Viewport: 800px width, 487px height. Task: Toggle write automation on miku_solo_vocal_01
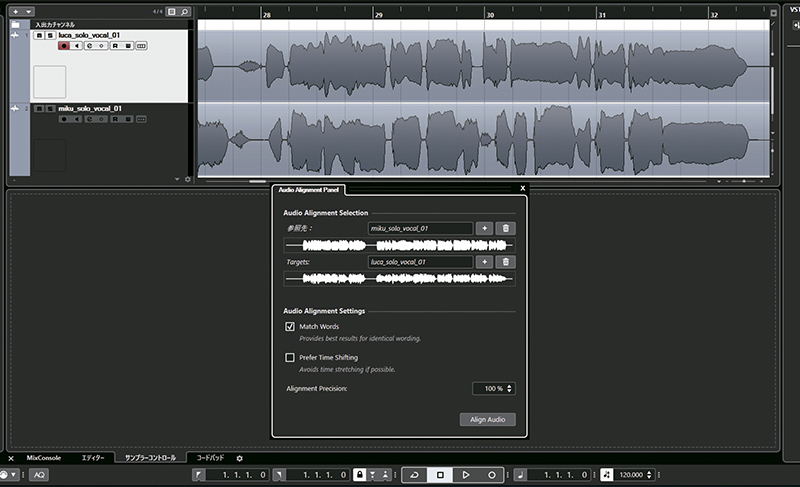coord(128,119)
